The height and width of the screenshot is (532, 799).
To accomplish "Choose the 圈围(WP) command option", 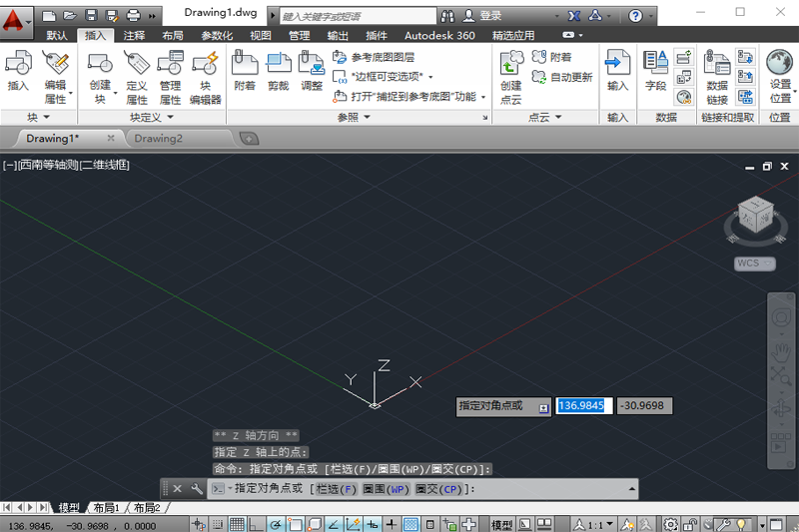I will point(386,489).
